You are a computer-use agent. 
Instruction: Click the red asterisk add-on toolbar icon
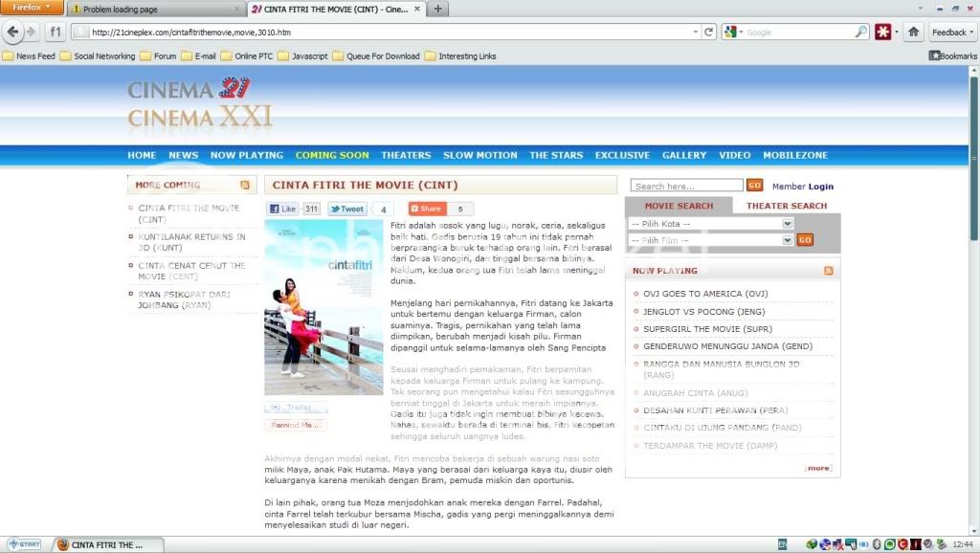point(882,32)
